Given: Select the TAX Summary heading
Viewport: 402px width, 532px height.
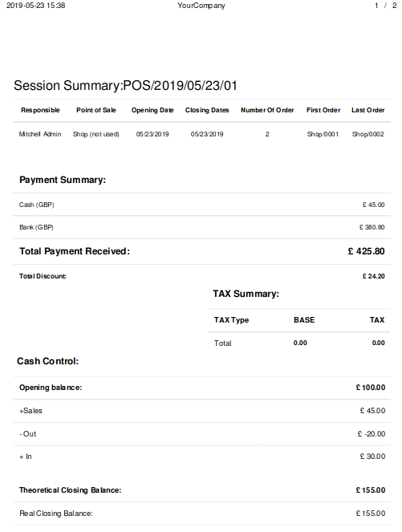Looking at the screenshot, I should (246, 294).
